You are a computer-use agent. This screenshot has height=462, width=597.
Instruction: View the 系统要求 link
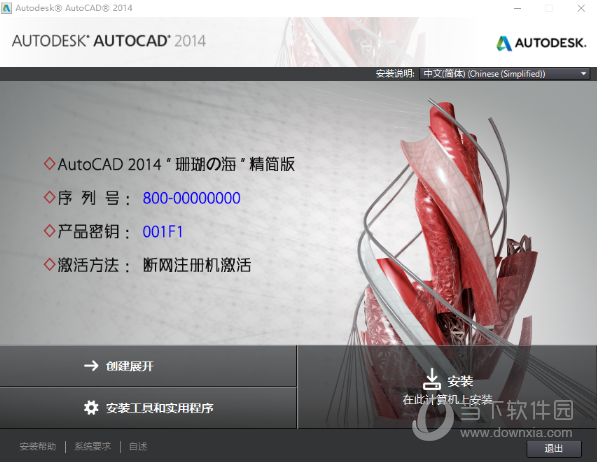pos(93,446)
